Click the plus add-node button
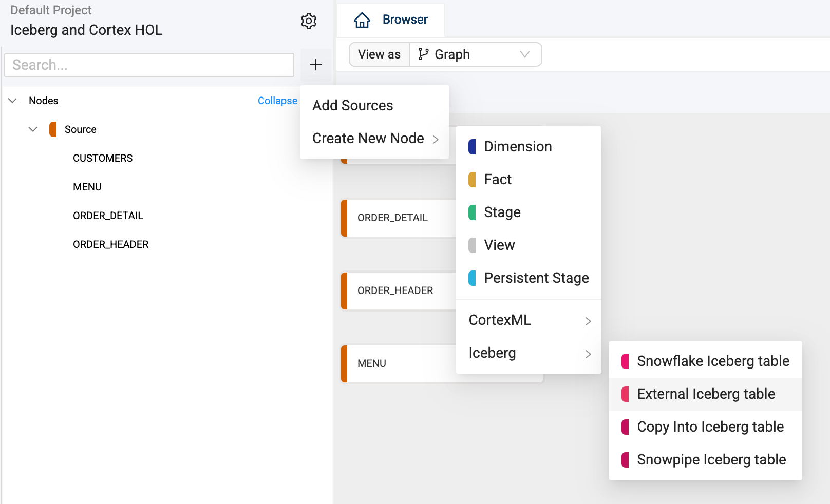 click(316, 65)
